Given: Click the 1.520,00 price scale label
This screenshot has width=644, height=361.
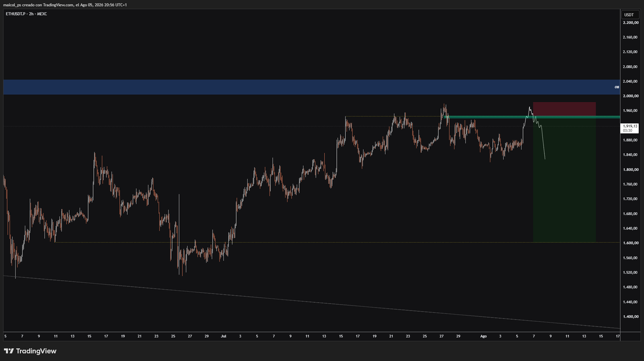Looking at the screenshot, I should coord(630,273).
